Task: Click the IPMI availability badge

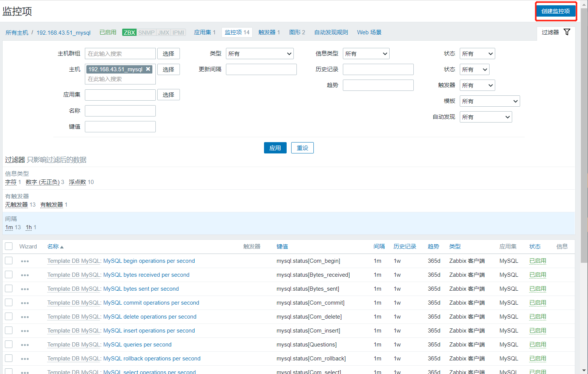Action: (x=178, y=32)
